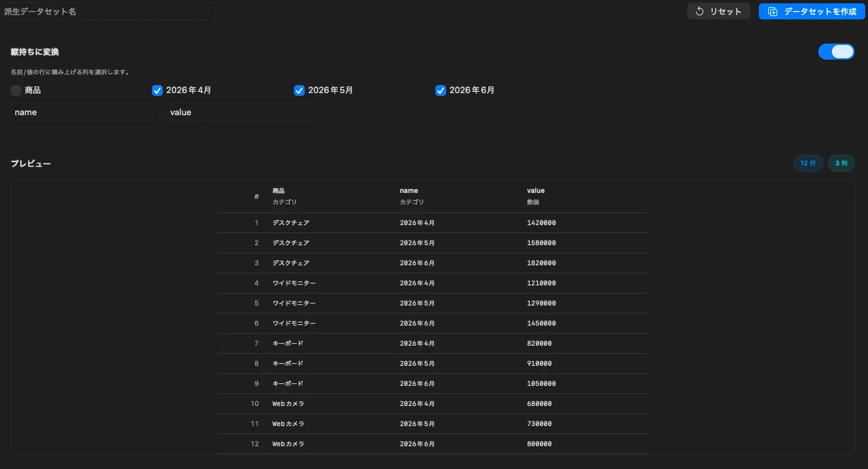Select Webカメラ in row 10

pyautogui.click(x=288, y=404)
